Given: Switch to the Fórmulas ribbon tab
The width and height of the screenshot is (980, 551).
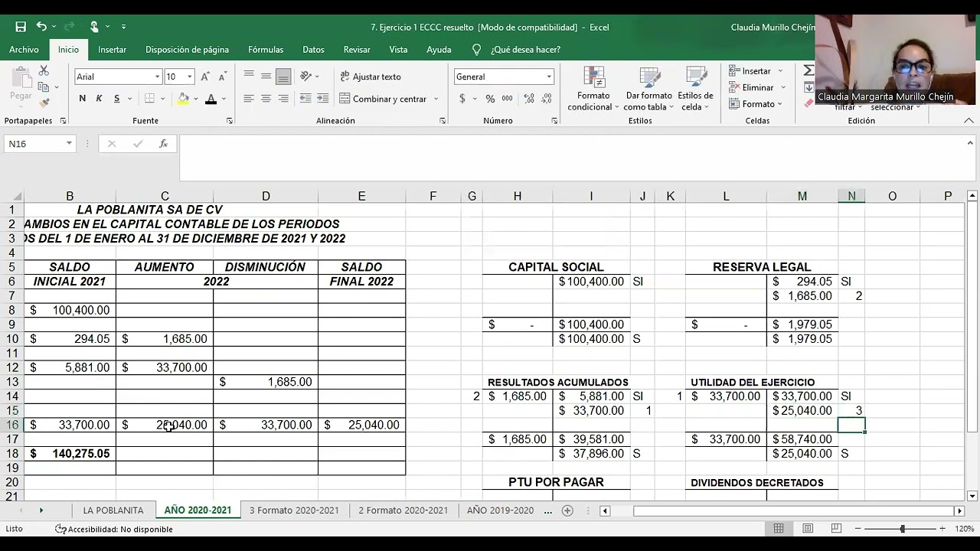Looking at the screenshot, I should 266,50.
